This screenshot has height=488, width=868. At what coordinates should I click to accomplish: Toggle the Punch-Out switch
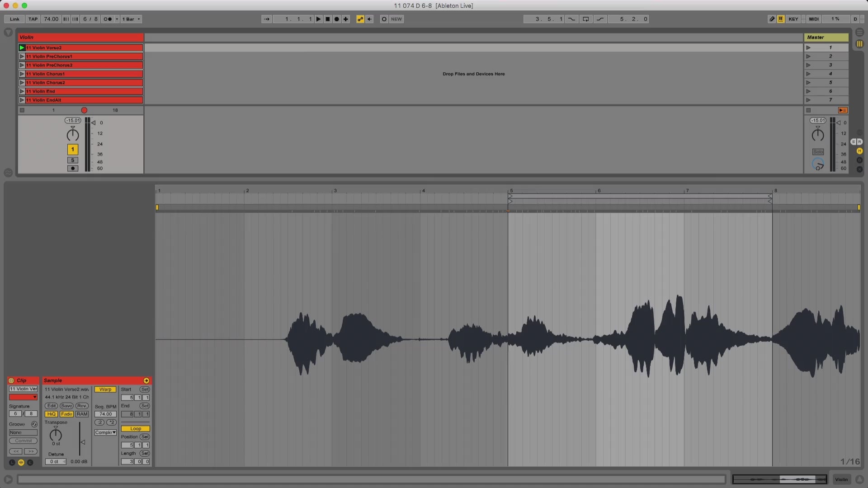tap(600, 19)
